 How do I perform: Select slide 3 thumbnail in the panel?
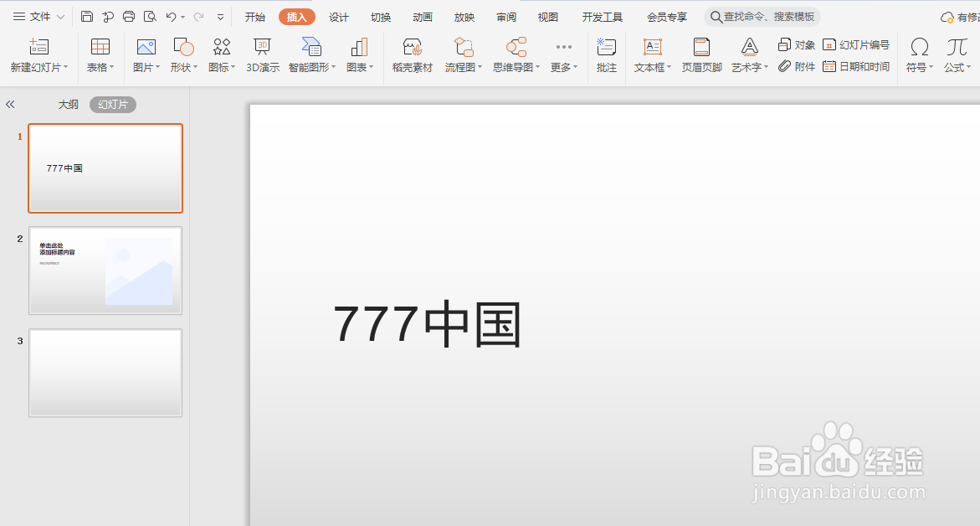coord(105,373)
